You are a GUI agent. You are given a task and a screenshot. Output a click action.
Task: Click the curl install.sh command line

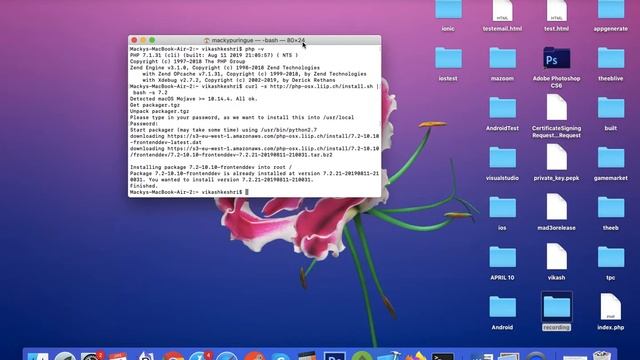(254, 89)
